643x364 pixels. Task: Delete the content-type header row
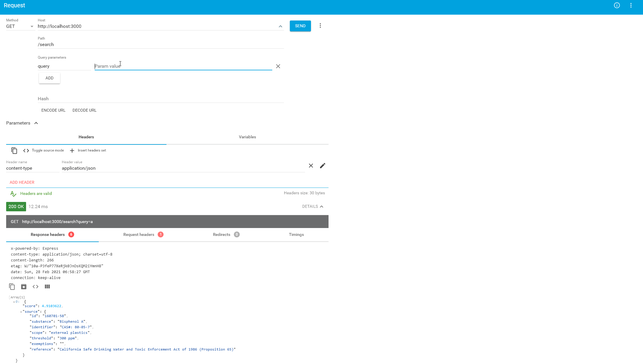[311, 166]
